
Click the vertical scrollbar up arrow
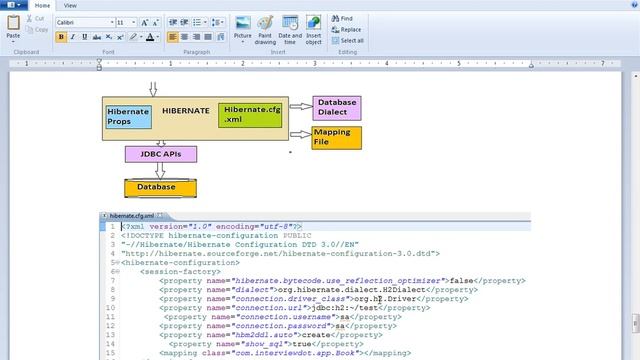[636, 76]
